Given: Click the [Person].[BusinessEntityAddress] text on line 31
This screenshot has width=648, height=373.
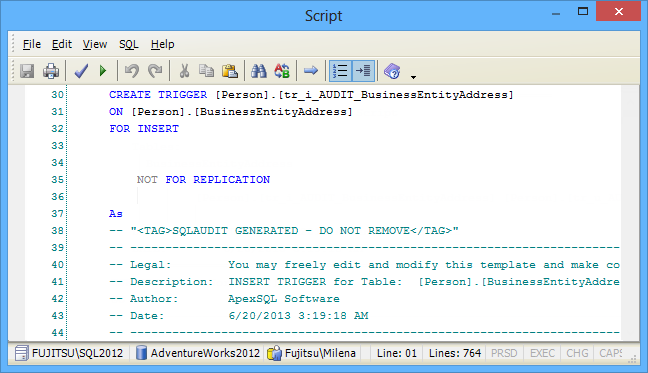Looking at the screenshot, I should point(242,112).
